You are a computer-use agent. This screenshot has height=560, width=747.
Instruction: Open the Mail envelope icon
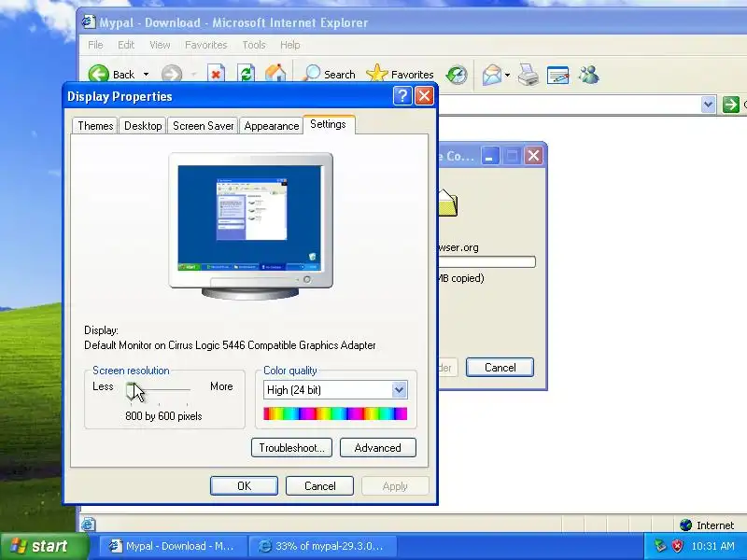tap(492, 75)
